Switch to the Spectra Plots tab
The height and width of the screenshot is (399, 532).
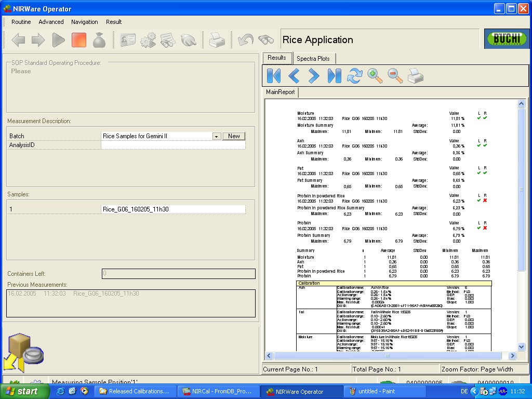313,59
